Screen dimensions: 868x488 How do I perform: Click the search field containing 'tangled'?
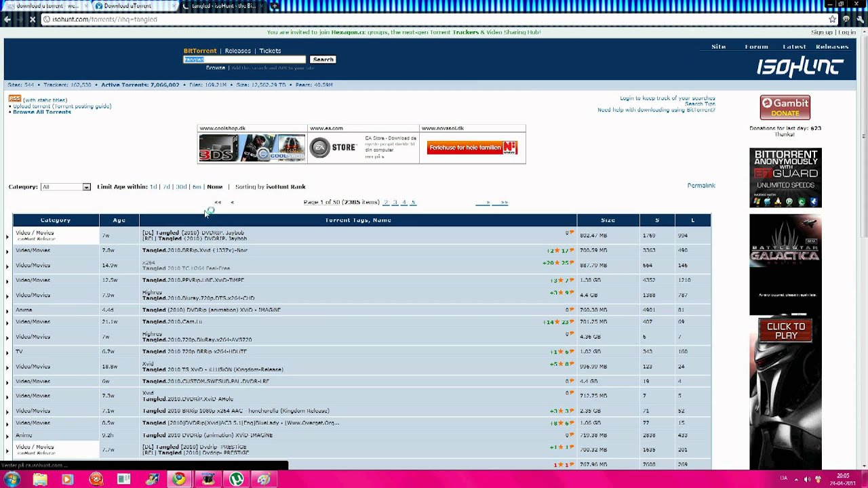(x=245, y=60)
